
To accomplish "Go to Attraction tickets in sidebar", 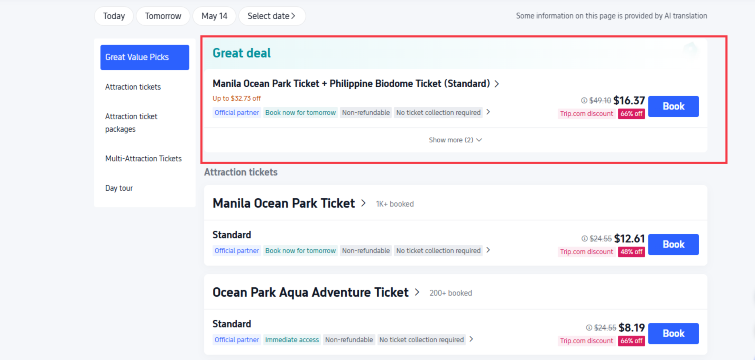I will pos(133,87).
